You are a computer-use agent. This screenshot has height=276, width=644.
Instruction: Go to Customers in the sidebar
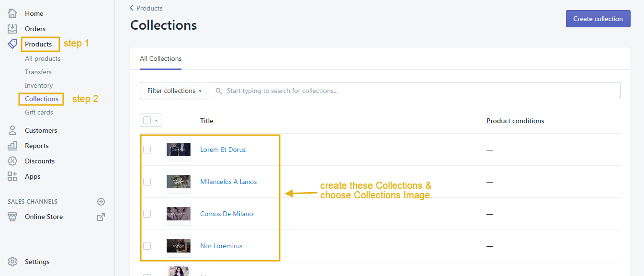coord(41,130)
